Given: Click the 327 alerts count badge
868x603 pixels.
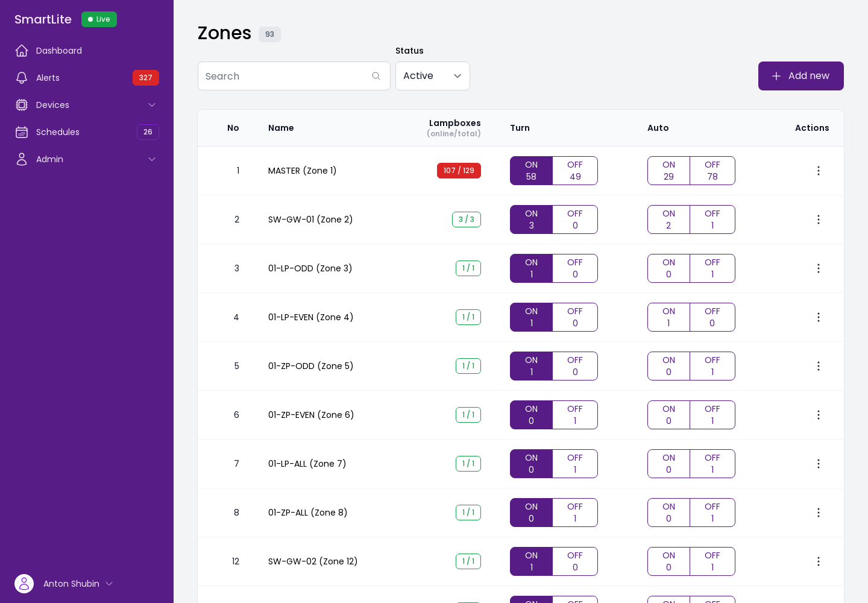Looking at the screenshot, I should [x=146, y=78].
